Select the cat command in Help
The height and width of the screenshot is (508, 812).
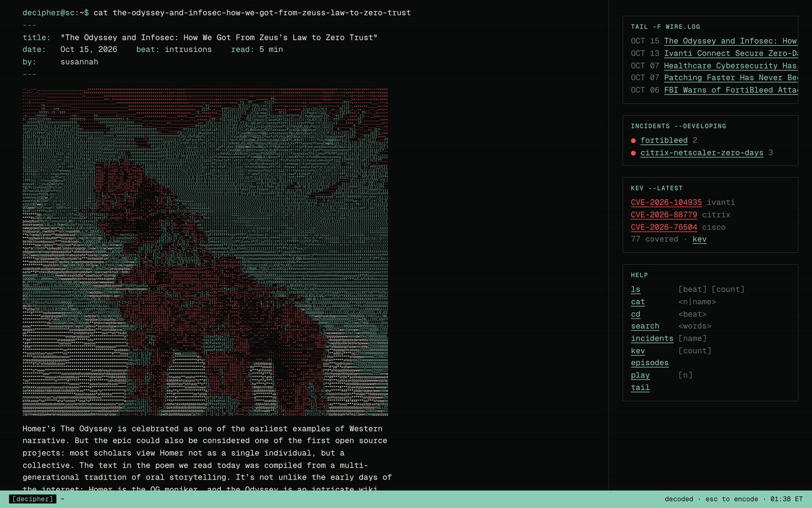[x=638, y=302]
